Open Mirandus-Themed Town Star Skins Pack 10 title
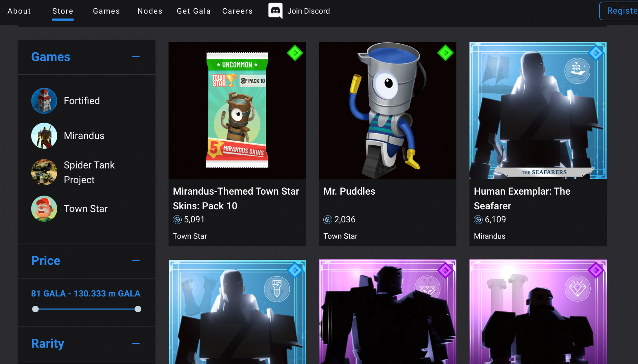Screen dimensions: 638x364 coord(236,198)
